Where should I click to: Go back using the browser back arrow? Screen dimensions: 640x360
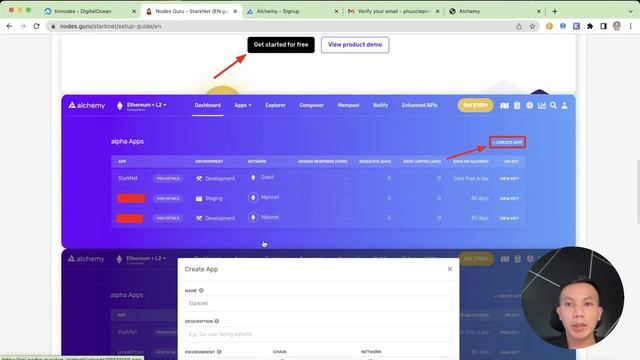(x=9, y=26)
